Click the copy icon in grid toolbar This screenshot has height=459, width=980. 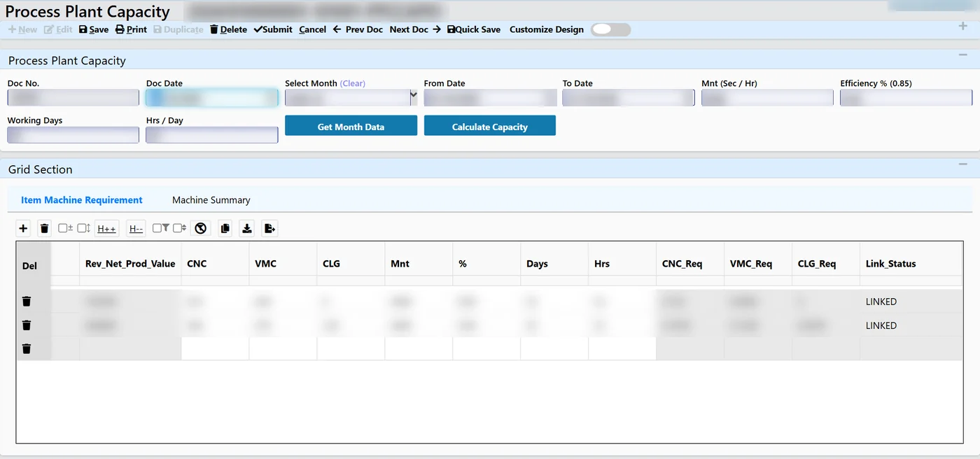pos(225,228)
